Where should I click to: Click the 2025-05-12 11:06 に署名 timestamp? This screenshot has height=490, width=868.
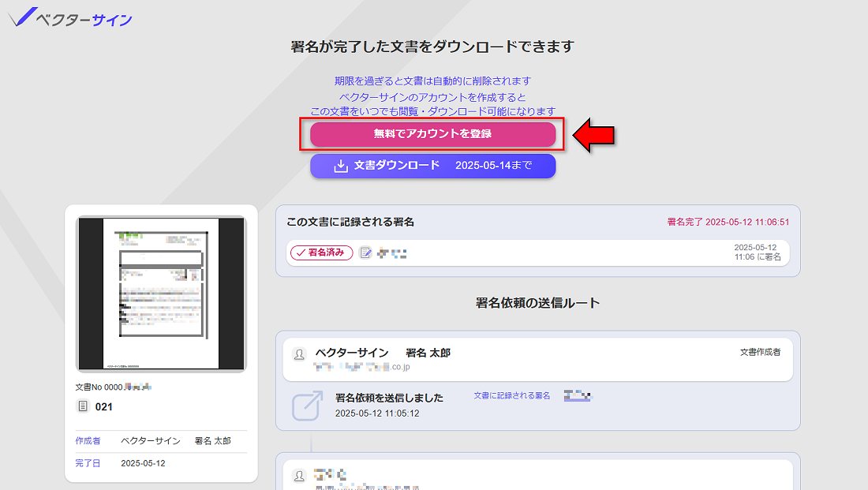[758, 252]
